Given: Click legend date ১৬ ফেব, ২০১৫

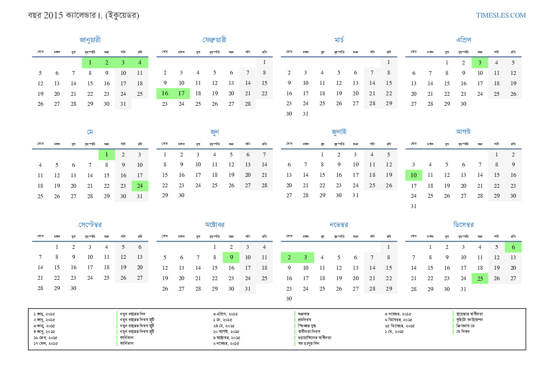Looking at the screenshot, I should point(45,337).
